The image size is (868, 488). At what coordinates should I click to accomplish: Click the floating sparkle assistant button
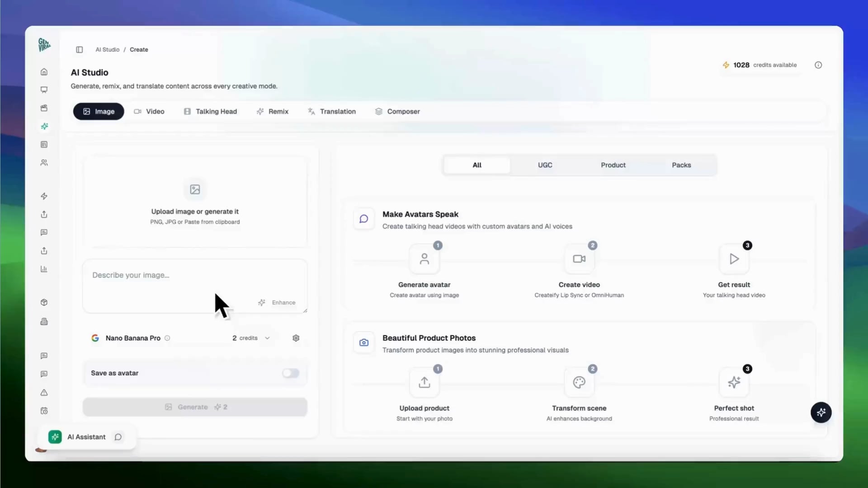pos(821,412)
